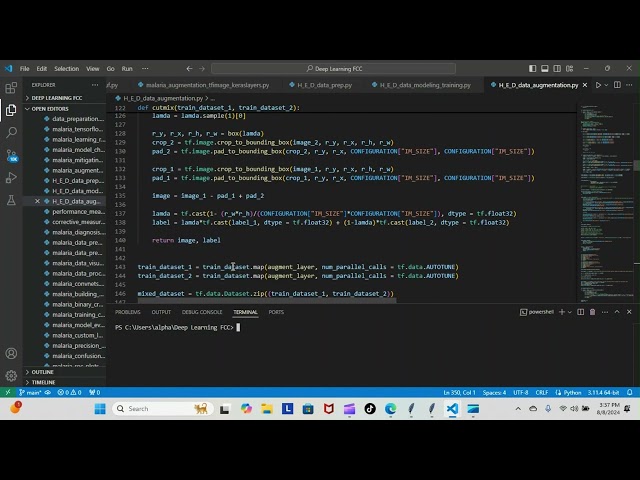The width and height of the screenshot is (640, 480).
Task: Change line endings via CRLF item
Action: 542,393
